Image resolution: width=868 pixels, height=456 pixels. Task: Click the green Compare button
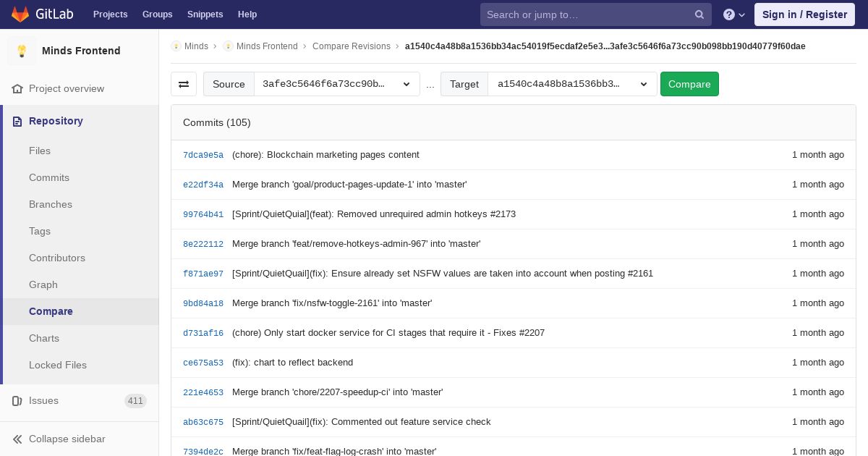(x=689, y=84)
